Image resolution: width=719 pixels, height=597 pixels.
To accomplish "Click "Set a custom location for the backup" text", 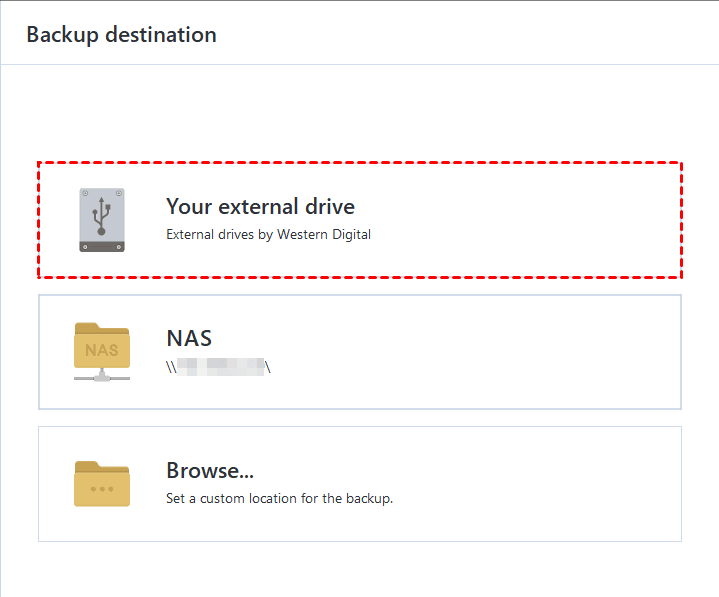I will pyautogui.click(x=279, y=498).
